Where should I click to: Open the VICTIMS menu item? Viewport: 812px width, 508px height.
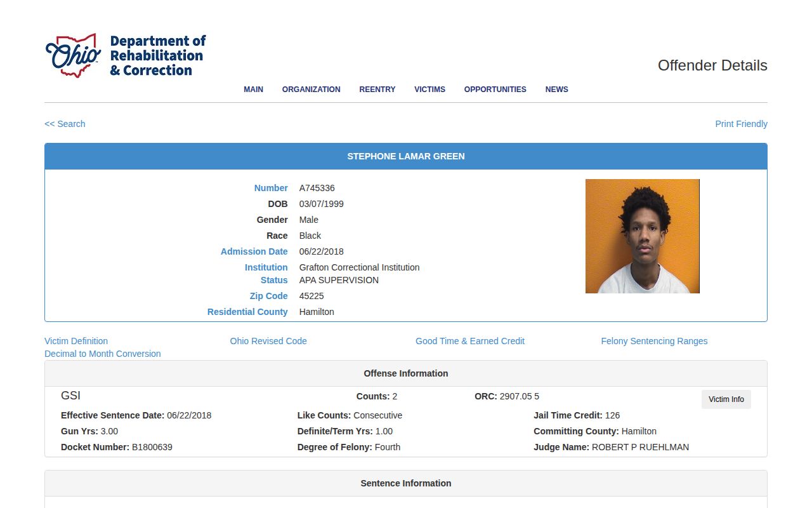429,90
